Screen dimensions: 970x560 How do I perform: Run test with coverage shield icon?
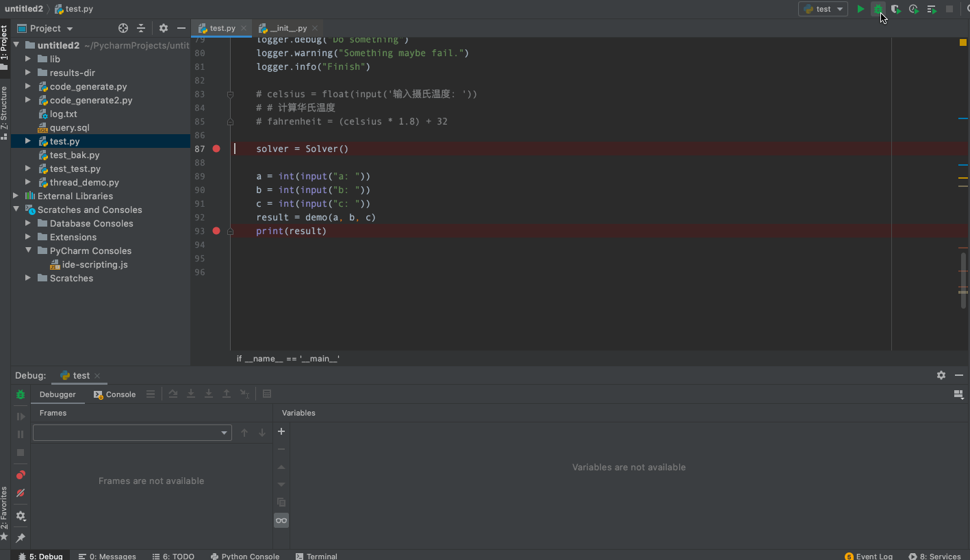point(895,9)
